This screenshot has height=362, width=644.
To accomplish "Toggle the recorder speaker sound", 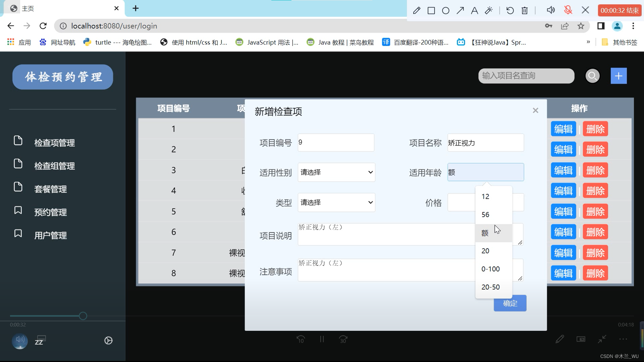I will [550, 10].
